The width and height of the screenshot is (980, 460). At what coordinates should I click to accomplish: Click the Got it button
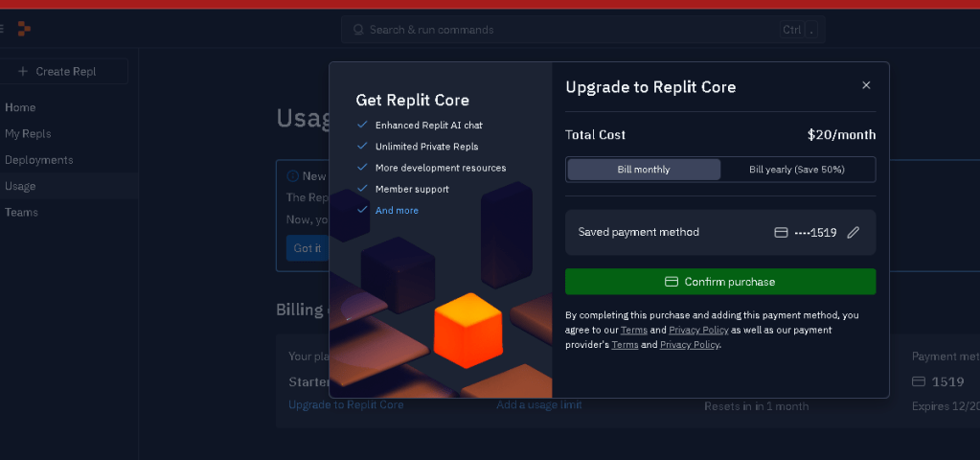[x=308, y=248]
